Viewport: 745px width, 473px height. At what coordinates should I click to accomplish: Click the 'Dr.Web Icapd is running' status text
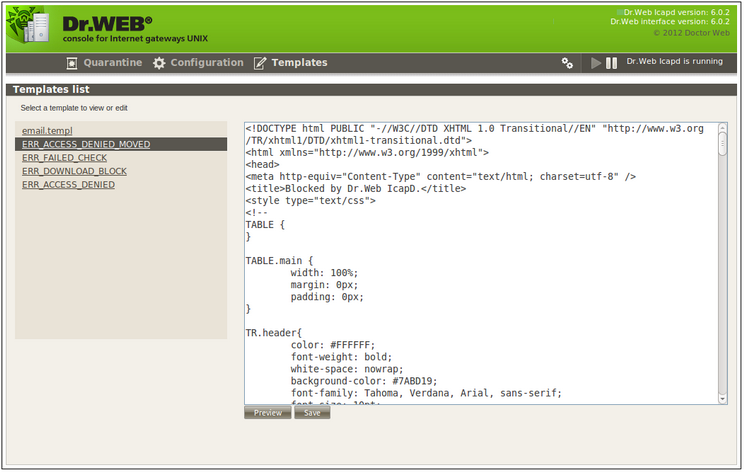coord(674,61)
